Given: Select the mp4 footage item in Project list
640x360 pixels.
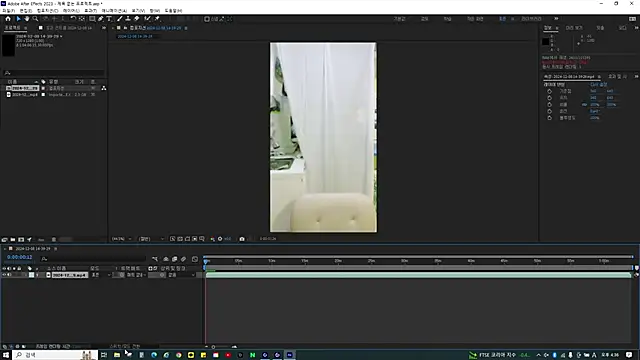Looking at the screenshot, I should point(24,95).
